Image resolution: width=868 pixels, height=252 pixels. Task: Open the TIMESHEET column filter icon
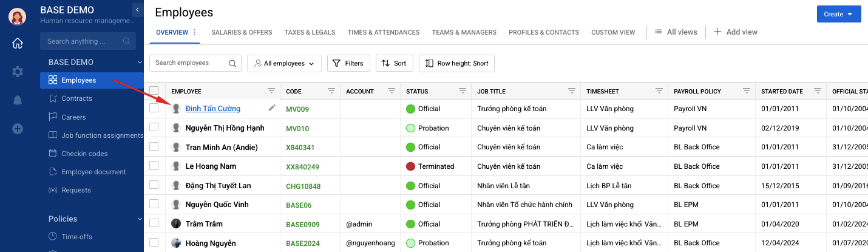pos(659,91)
